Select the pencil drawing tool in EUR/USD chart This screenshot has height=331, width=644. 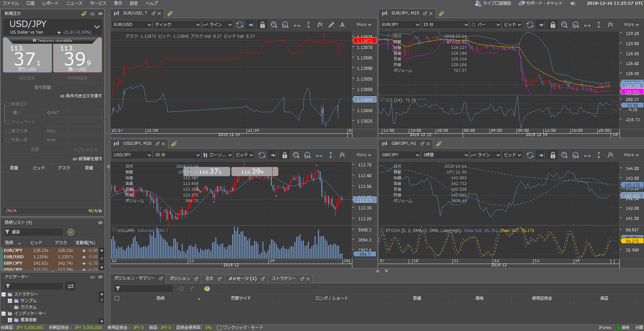pos(331,25)
